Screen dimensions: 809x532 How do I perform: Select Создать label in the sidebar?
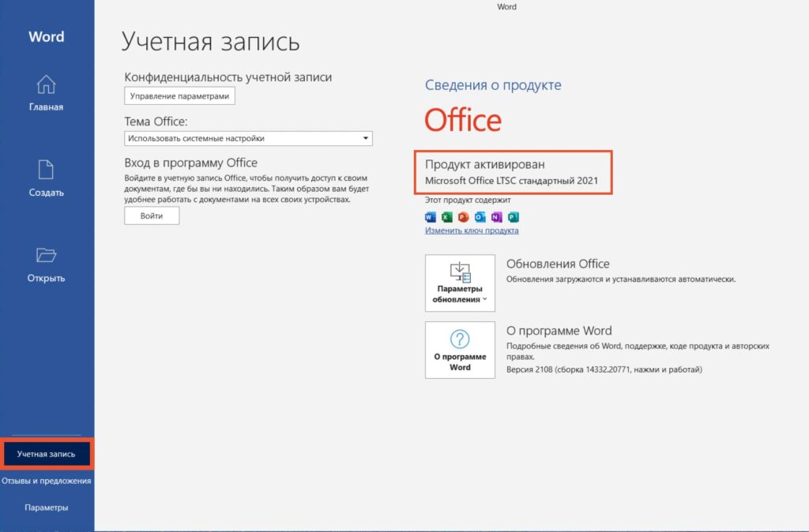tap(46, 193)
